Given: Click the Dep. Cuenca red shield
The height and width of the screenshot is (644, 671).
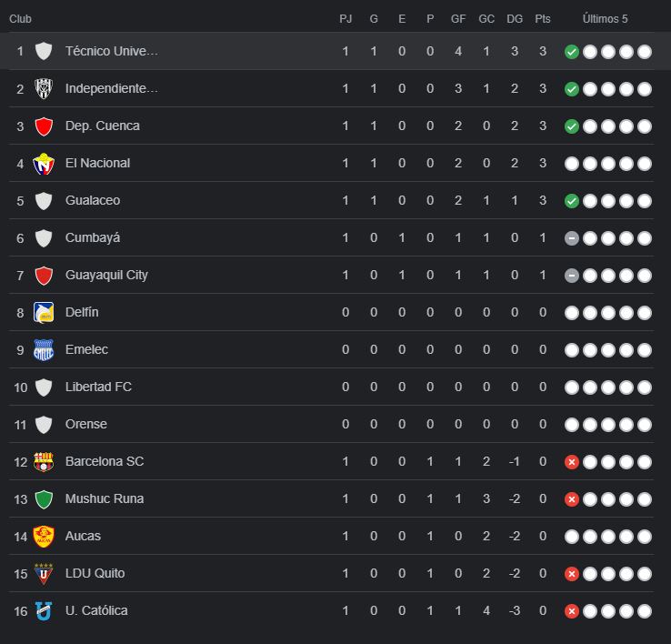Looking at the screenshot, I should (x=44, y=126).
